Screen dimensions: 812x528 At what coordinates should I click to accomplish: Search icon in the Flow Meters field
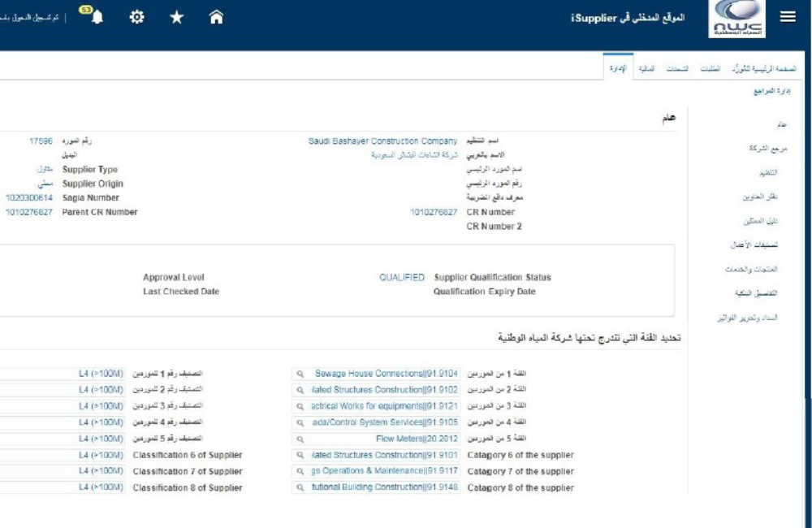click(x=300, y=439)
